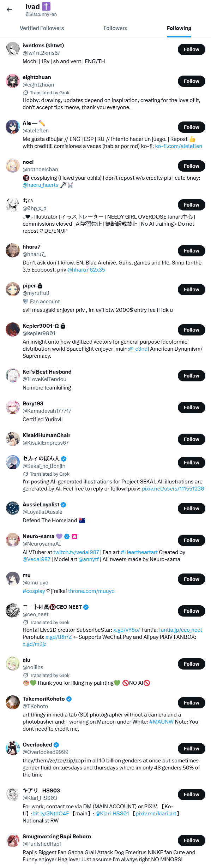This screenshot has height=868, width=211.
Task: Click the lock icon beside piper
Action: [x=40, y=286]
